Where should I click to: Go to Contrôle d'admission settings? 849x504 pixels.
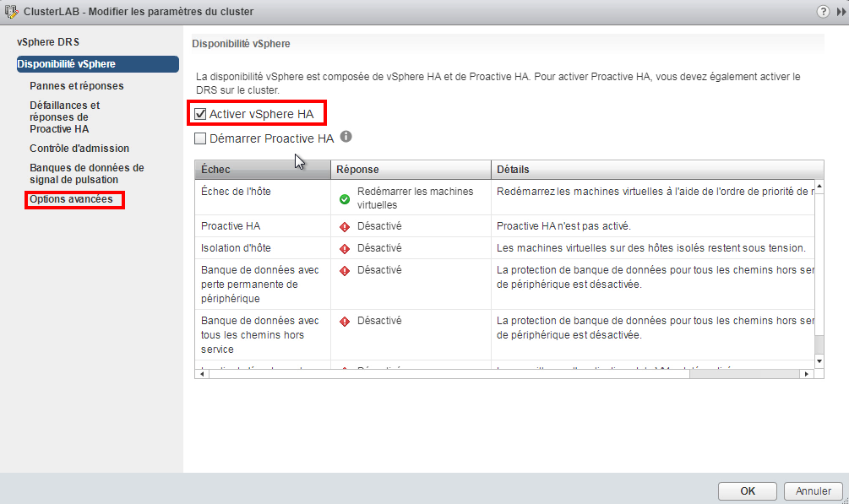pos(79,149)
